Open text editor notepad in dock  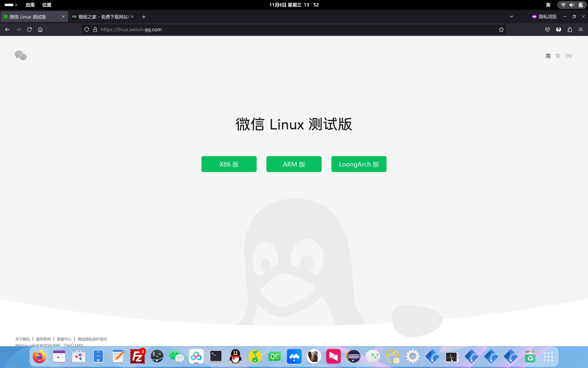pyautogui.click(x=118, y=357)
